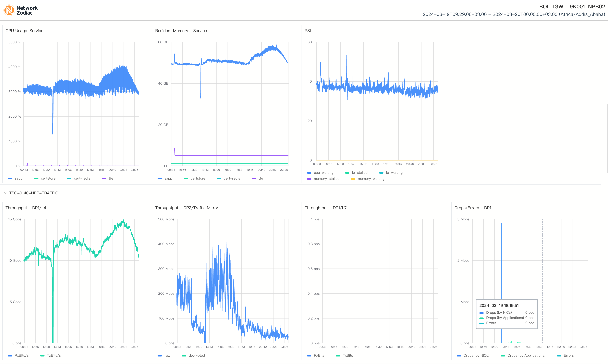Click cert-redis legend swatch in Resident Memory

click(x=219, y=179)
